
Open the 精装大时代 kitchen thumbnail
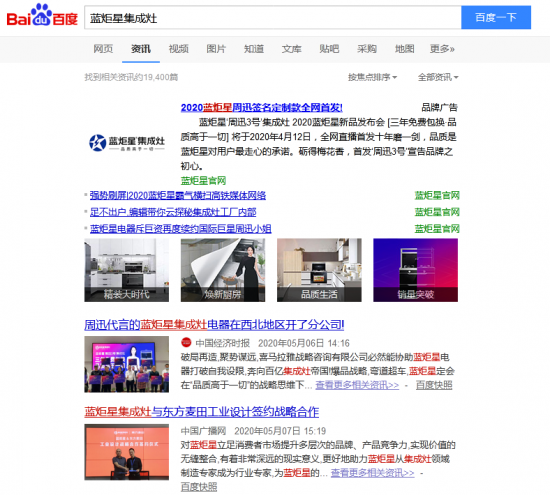(x=127, y=270)
